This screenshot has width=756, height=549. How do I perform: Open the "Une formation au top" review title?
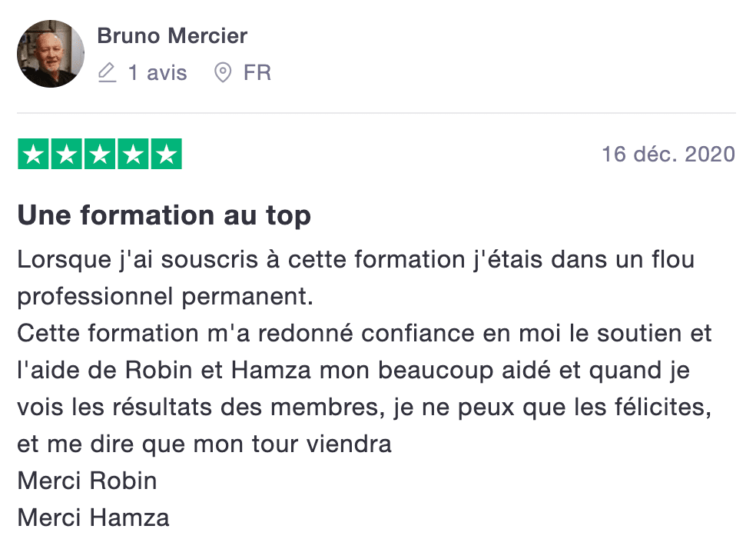point(164,215)
